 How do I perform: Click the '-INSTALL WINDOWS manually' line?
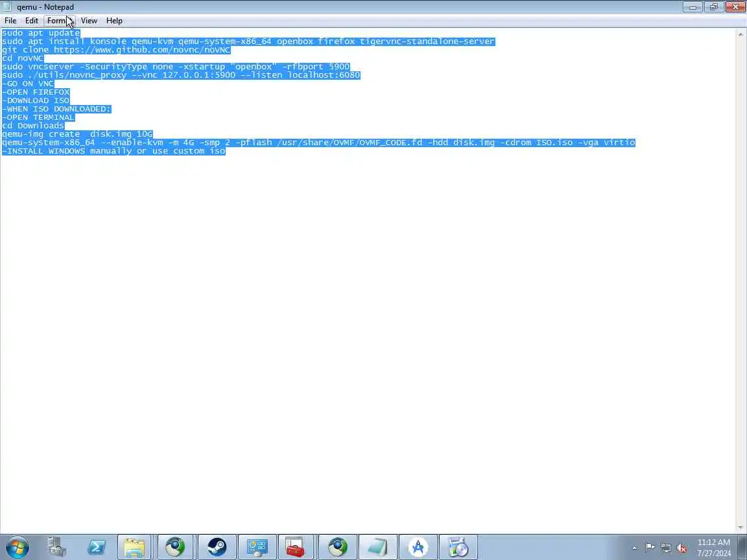pyautogui.click(x=113, y=151)
